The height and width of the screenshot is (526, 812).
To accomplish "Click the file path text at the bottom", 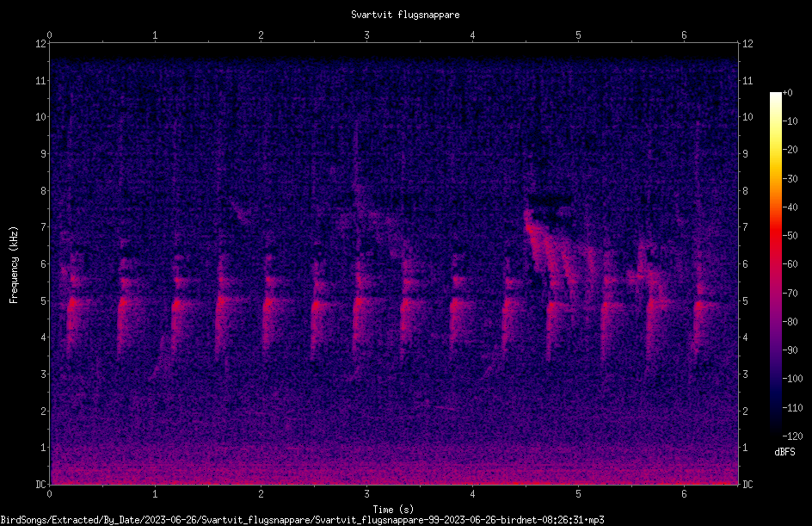I will [303, 520].
